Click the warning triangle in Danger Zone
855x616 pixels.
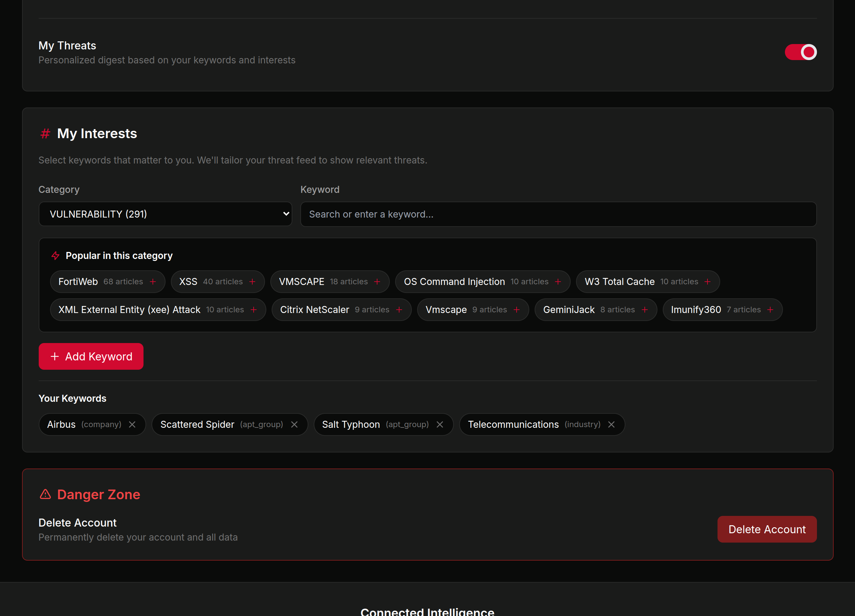click(45, 494)
